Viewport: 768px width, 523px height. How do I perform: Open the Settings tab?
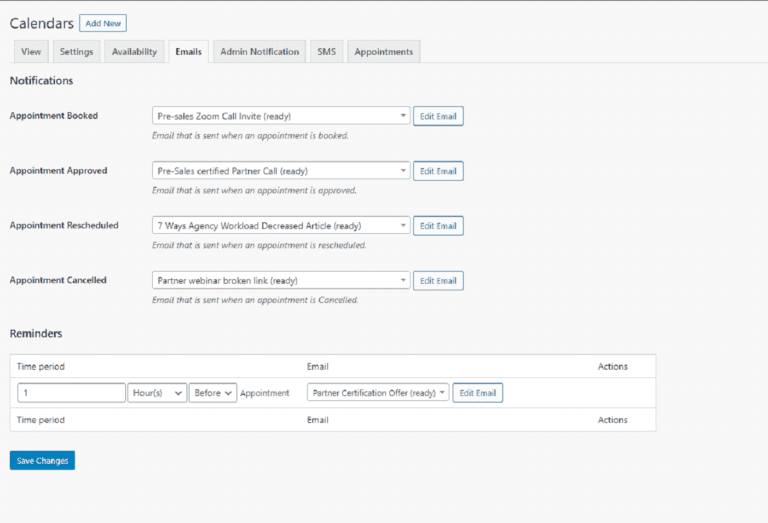point(76,52)
